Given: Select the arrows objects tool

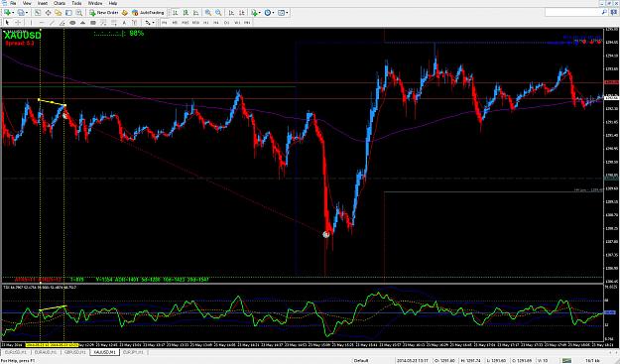Looking at the screenshot, I should (147, 23).
